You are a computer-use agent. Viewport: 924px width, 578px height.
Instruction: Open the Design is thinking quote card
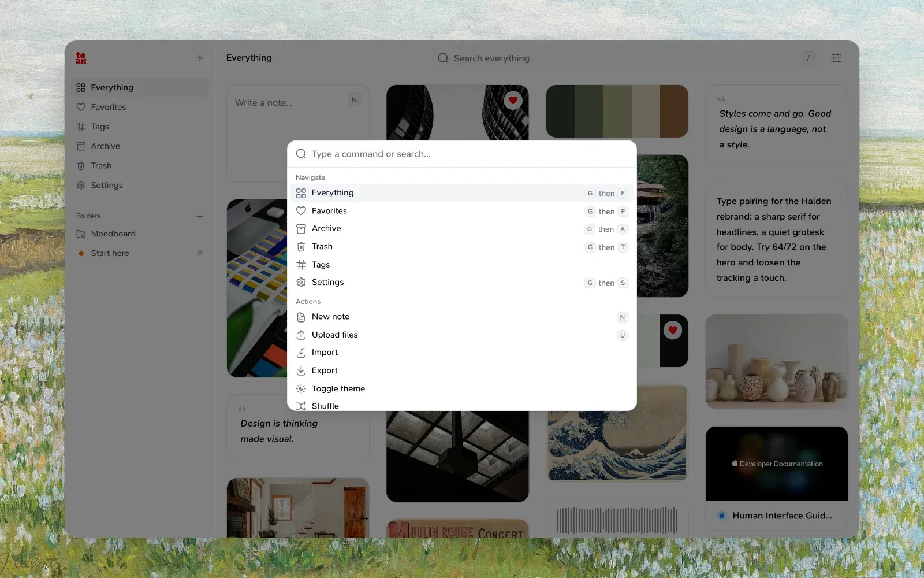point(298,428)
